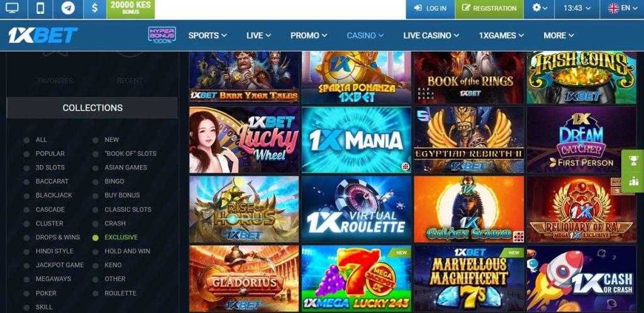The image size is (644, 313).
Task: Click the Registration button
Action: 489,8
